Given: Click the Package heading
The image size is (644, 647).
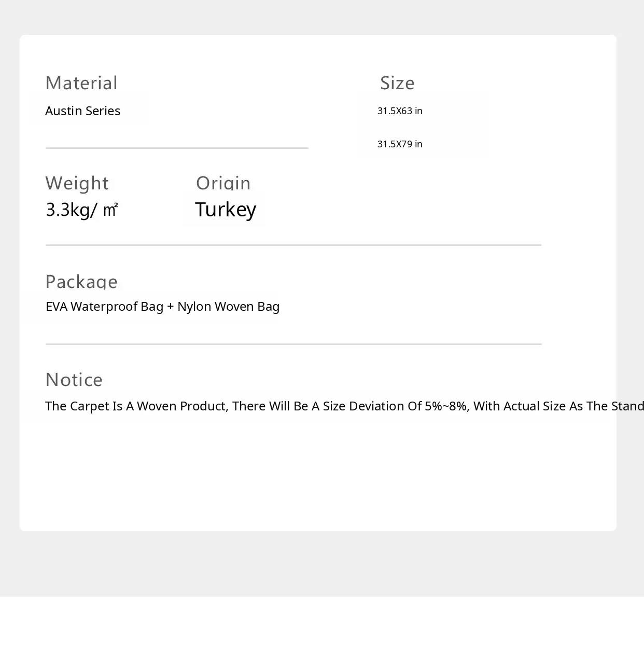Looking at the screenshot, I should pyautogui.click(x=81, y=282).
